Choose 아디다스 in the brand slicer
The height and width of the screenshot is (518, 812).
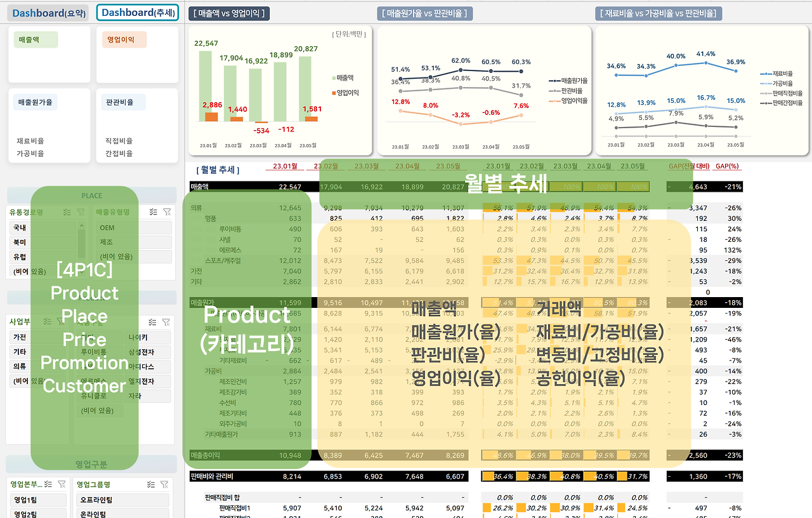(148, 366)
